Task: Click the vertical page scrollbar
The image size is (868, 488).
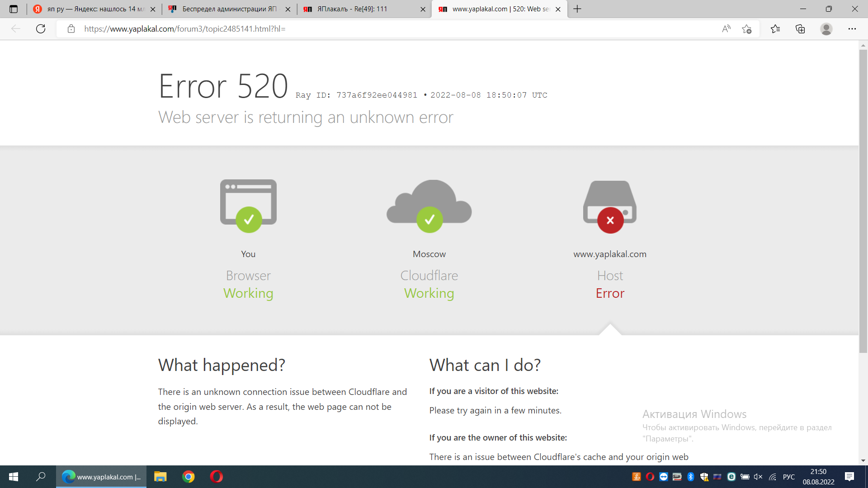Action: pyautogui.click(x=863, y=199)
